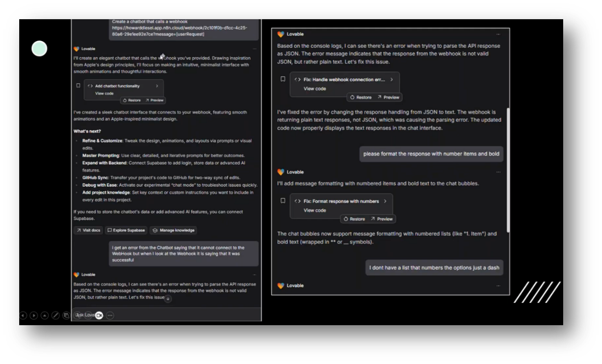
Task: Toggle bookmark beside Fix: Format response with numbers
Action: click(283, 201)
